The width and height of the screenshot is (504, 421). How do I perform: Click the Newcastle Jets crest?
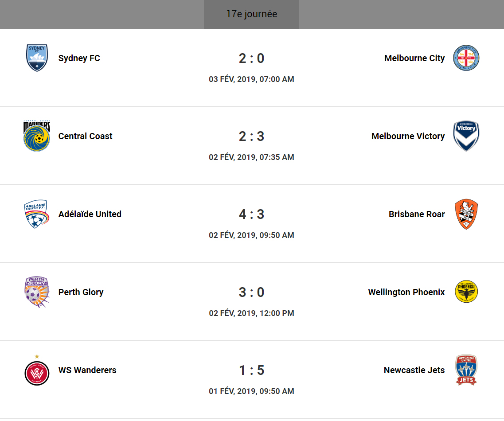(466, 370)
